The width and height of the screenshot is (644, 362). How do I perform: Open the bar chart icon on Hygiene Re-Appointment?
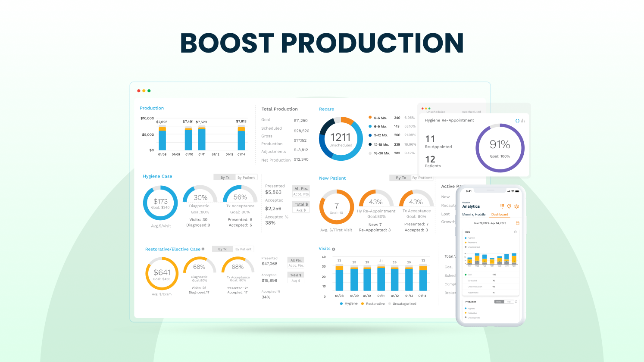click(522, 121)
